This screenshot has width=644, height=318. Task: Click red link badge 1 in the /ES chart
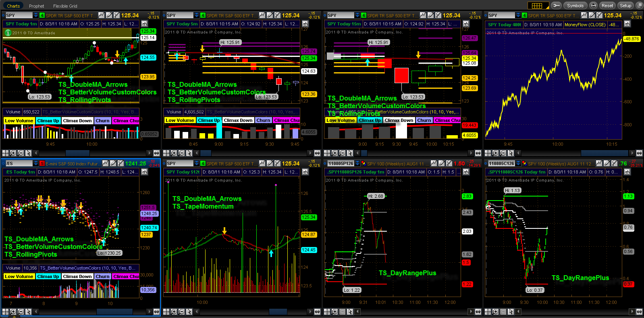(x=42, y=163)
